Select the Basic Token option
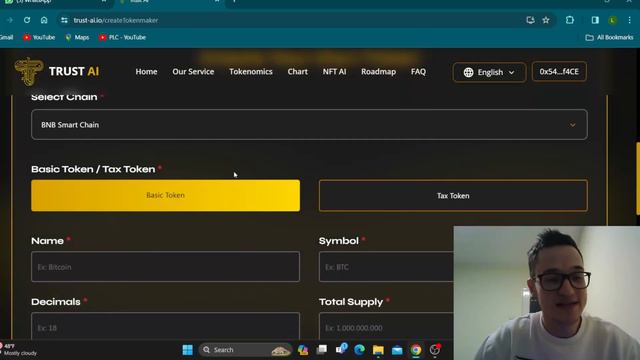The height and width of the screenshot is (360, 640). point(165,196)
